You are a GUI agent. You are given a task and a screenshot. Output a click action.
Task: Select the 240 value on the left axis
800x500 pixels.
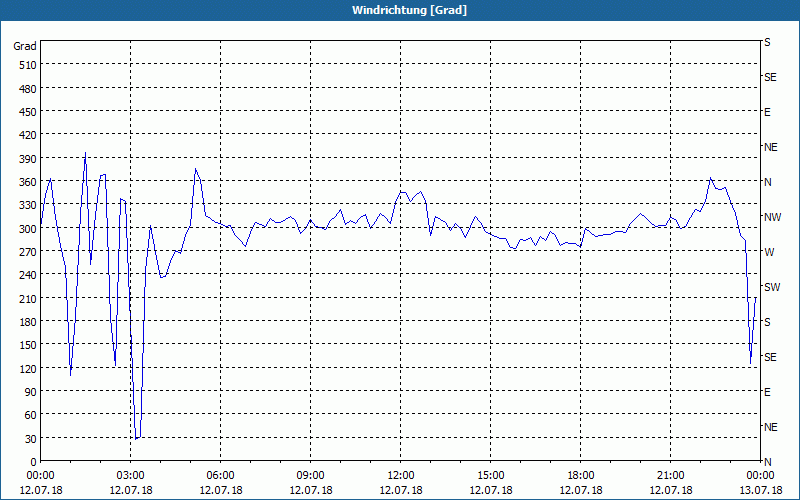pos(28,275)
